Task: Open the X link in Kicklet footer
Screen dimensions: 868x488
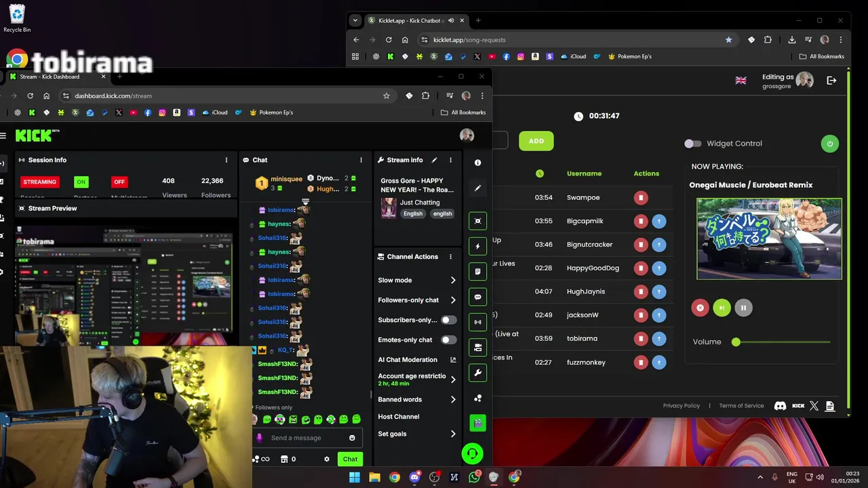Action: 814,406
